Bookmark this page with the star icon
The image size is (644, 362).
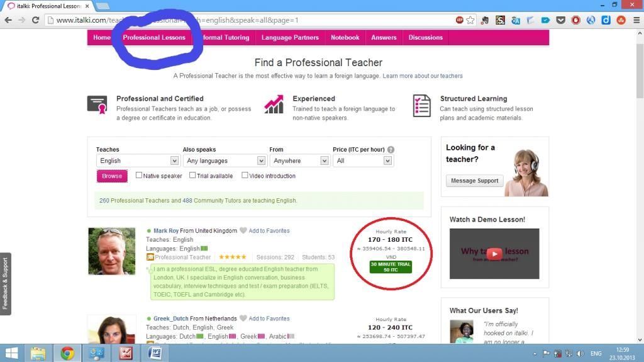[470, 20]
